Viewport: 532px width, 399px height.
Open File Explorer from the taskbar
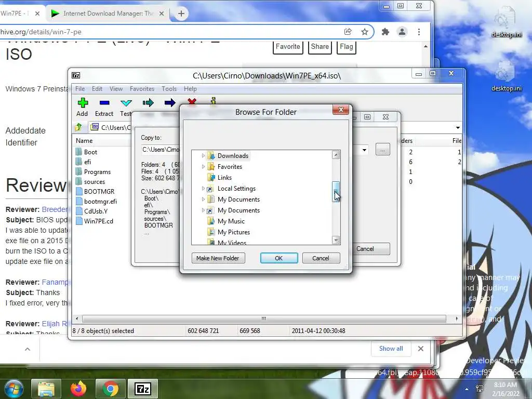click(x=46, y=389)
